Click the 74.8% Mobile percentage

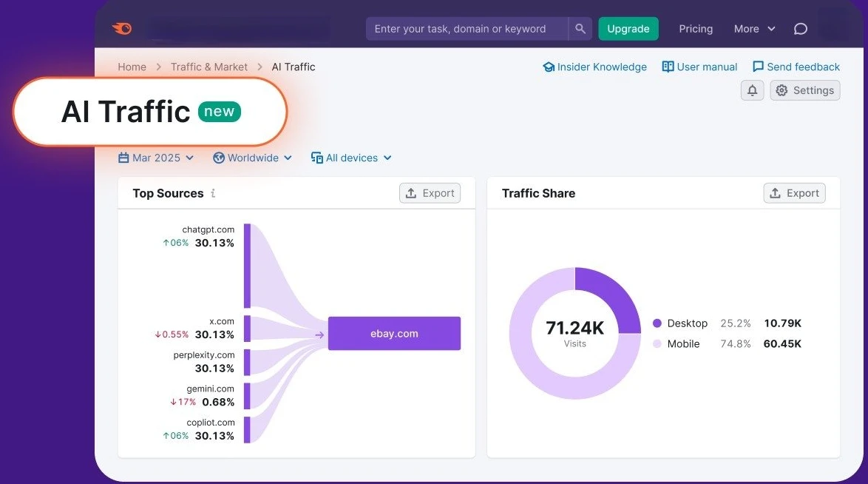pos(735,343)
